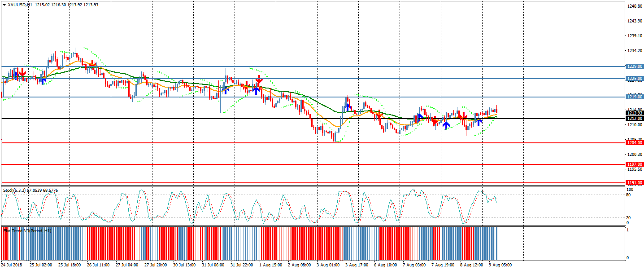Screen dimensions: 644x270
Task: Click the current price 1213.93 label
Action: (635, 113)
